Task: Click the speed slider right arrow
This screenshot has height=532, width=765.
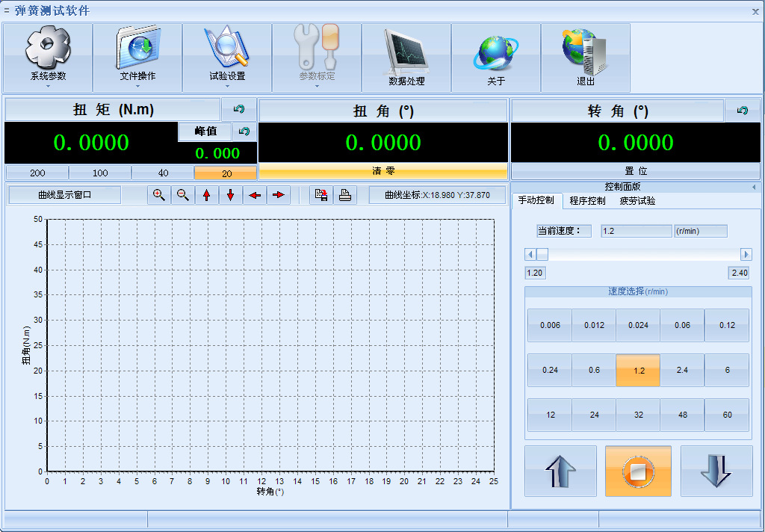Action: [746, 254]
